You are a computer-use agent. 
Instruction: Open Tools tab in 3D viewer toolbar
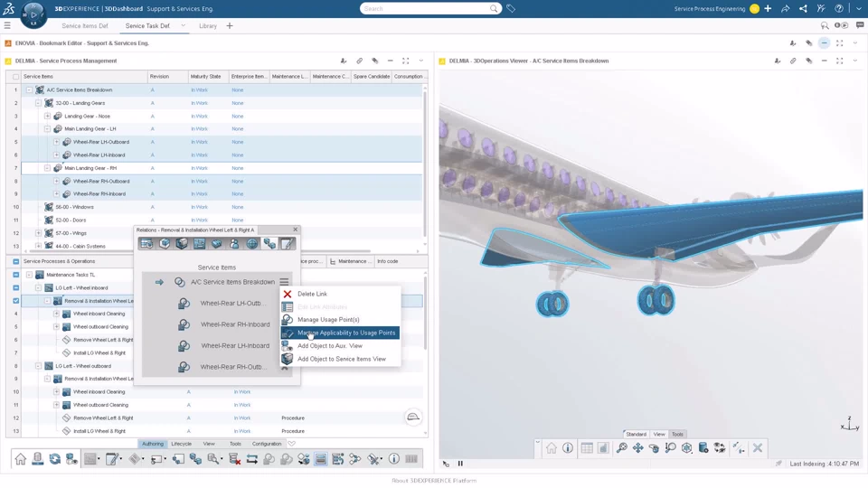coord(677,435)
